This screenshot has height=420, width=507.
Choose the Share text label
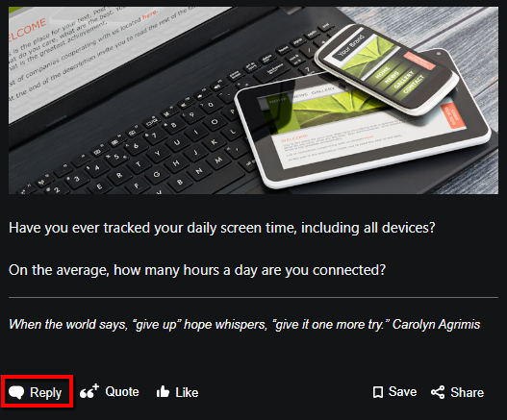[x=468, y=392]
